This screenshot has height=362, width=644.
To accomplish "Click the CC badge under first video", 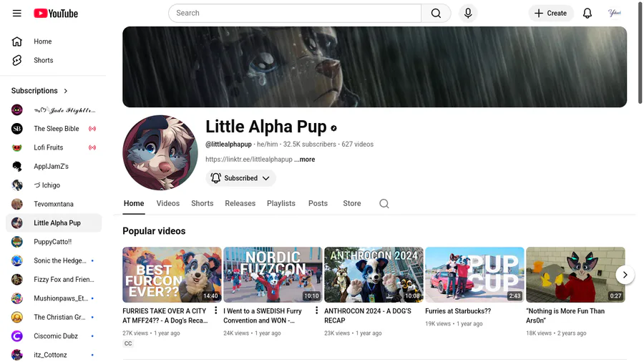I will coord(128,343).
